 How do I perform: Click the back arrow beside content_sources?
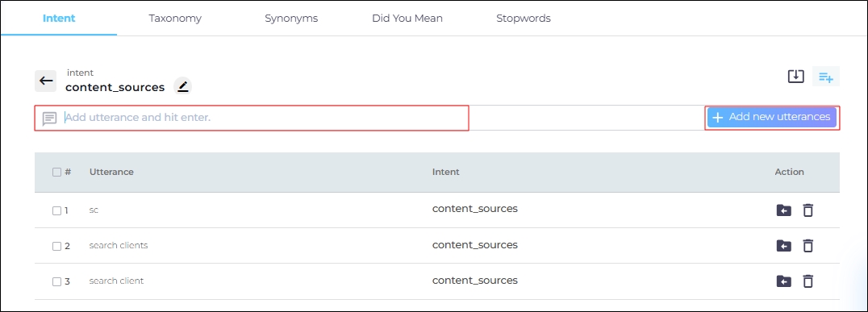point(47,81)
